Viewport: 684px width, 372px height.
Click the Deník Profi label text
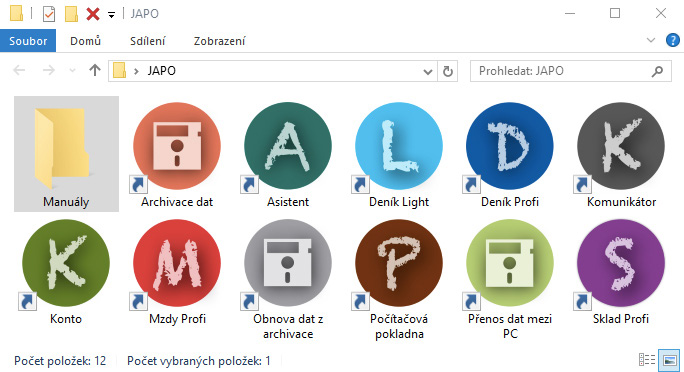(510, 202)
